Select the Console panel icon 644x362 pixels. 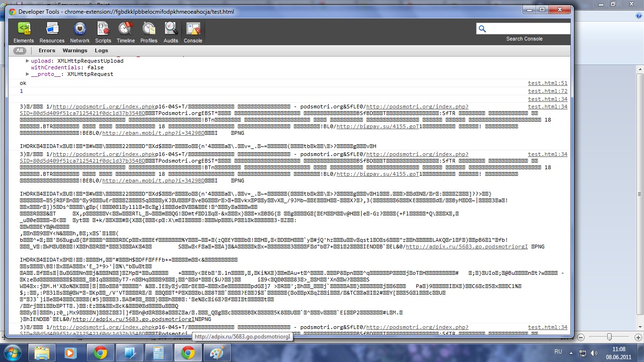click(x=193, y=32)
